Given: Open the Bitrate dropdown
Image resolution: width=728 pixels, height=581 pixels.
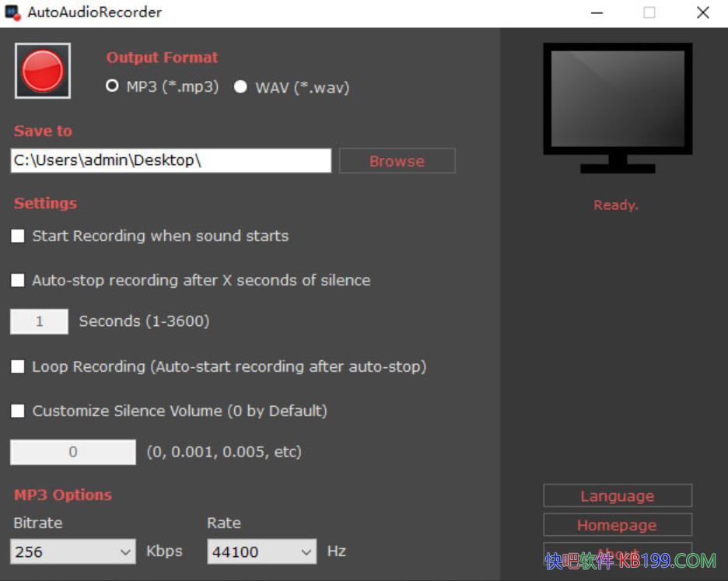Looking at the screenshot, I should pyautogui.click(x=127, y=551).
